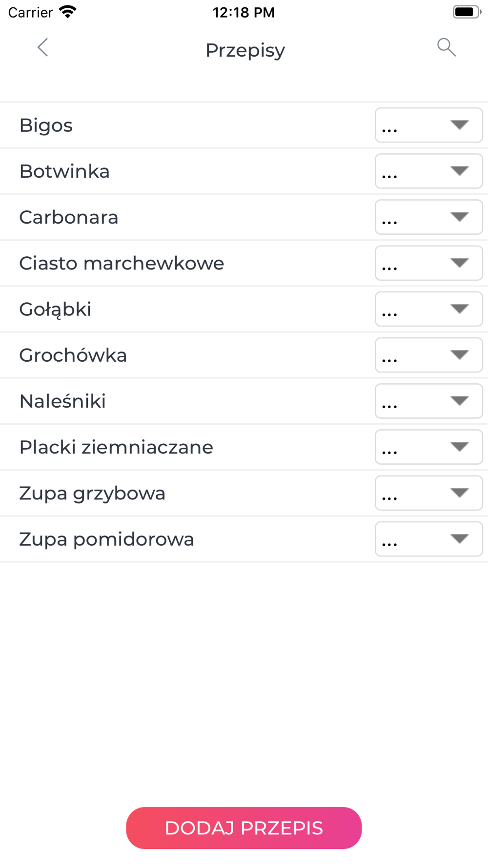Expand the Placki ziemniaczane dropdown
The height and width of the screenshot is (868, 488).
tap(428, 447)
